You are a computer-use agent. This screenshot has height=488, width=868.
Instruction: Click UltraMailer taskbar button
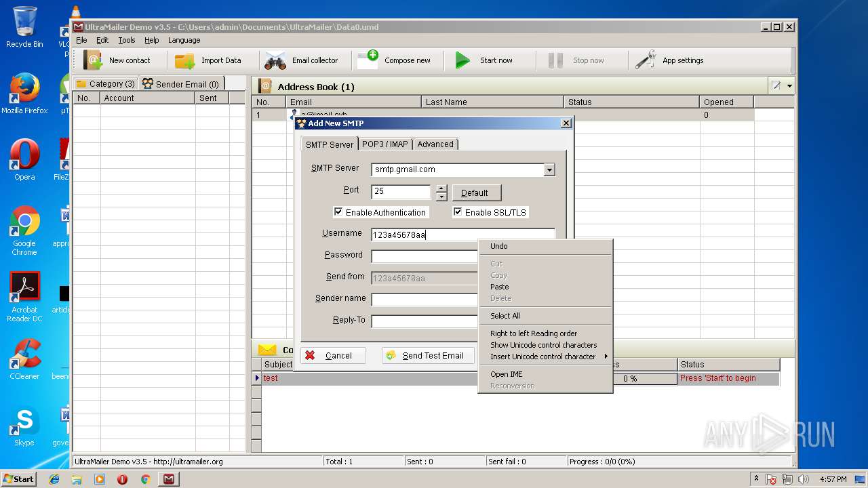pyautogui.click(x=169, y=479)
